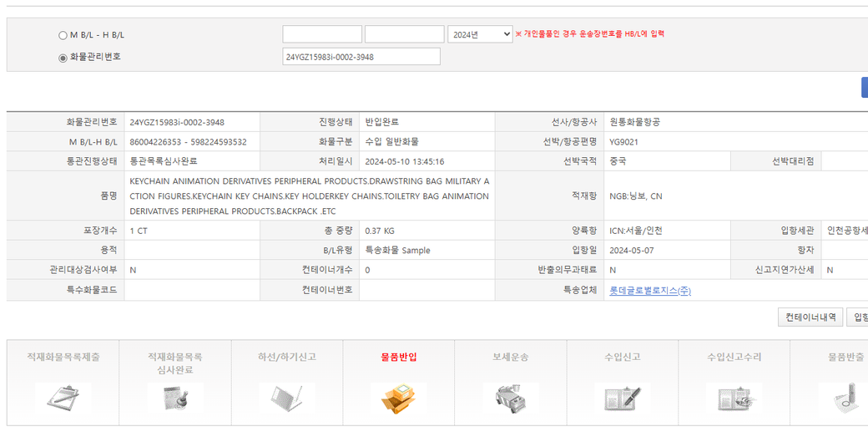Click the second empty H B/L input box
The width and height of the screenshot is (868, 442).
[x=404, y=34]
